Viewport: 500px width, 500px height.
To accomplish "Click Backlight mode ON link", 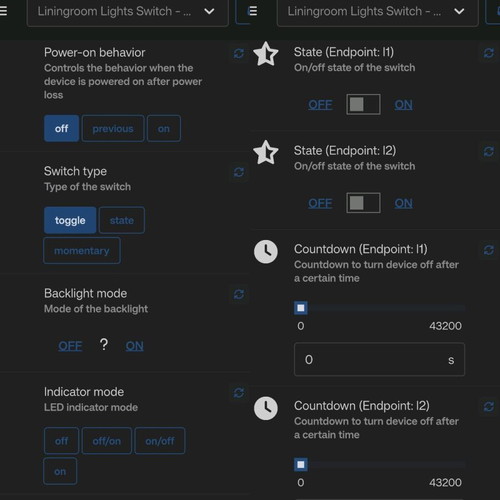I will point(135,346).
